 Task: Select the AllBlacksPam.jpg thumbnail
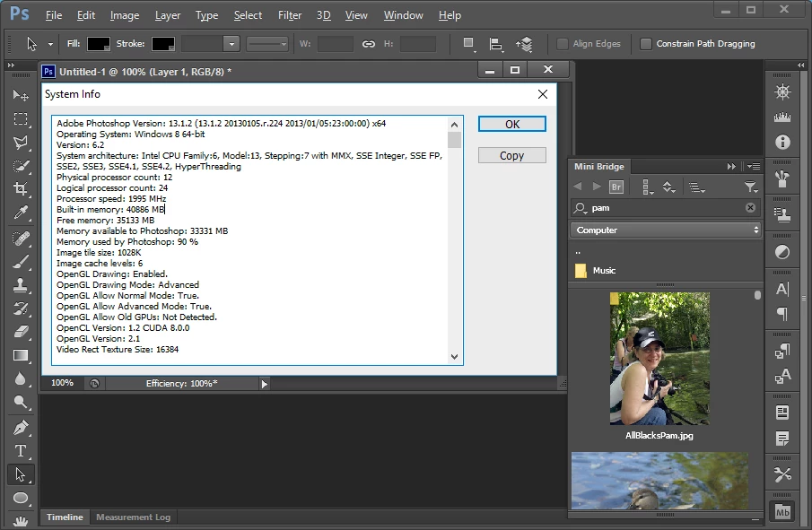pyautogui.click(x=659, y=359)
